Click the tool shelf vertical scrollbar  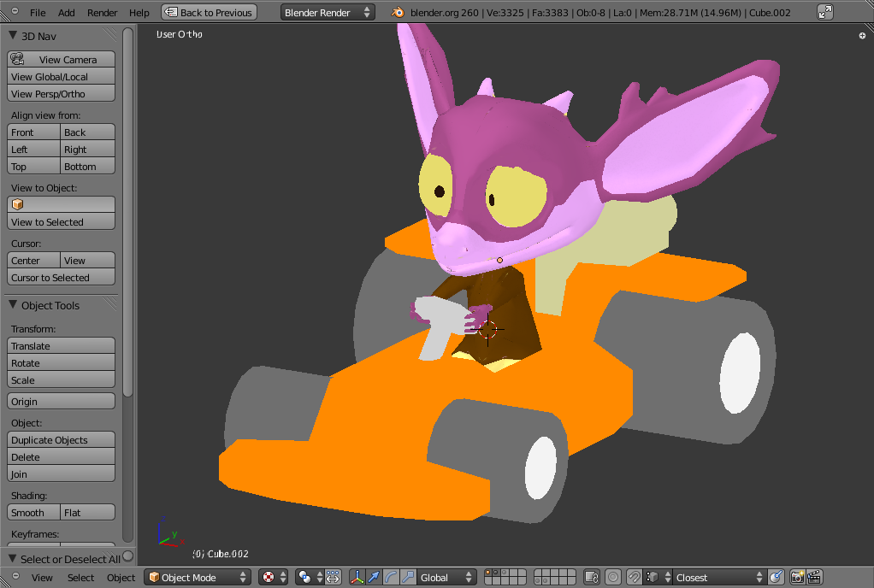tap(128, 214)
